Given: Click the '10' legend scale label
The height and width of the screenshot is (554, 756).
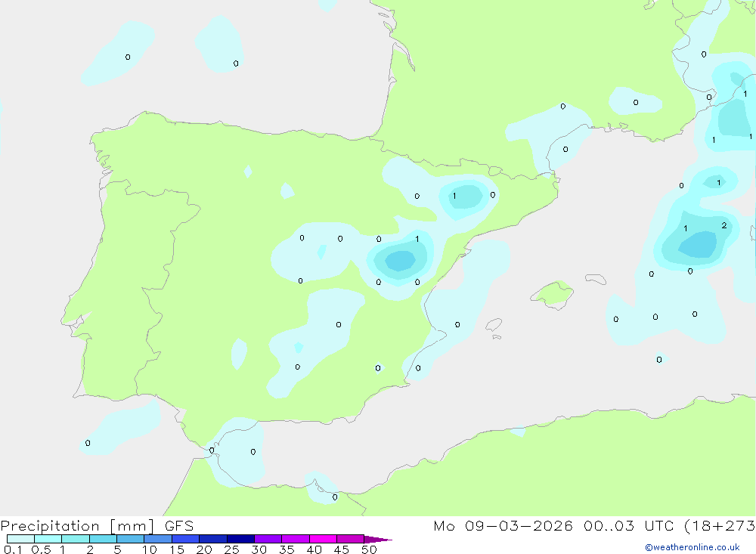Looking at the screenshot, I should pyautogui.click(x=150, y=549).
